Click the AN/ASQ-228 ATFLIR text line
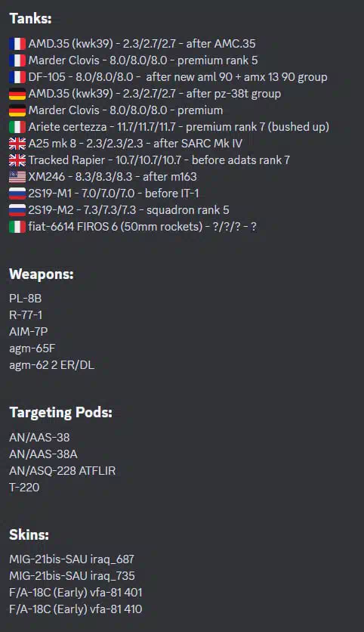 tap(63, 471)
